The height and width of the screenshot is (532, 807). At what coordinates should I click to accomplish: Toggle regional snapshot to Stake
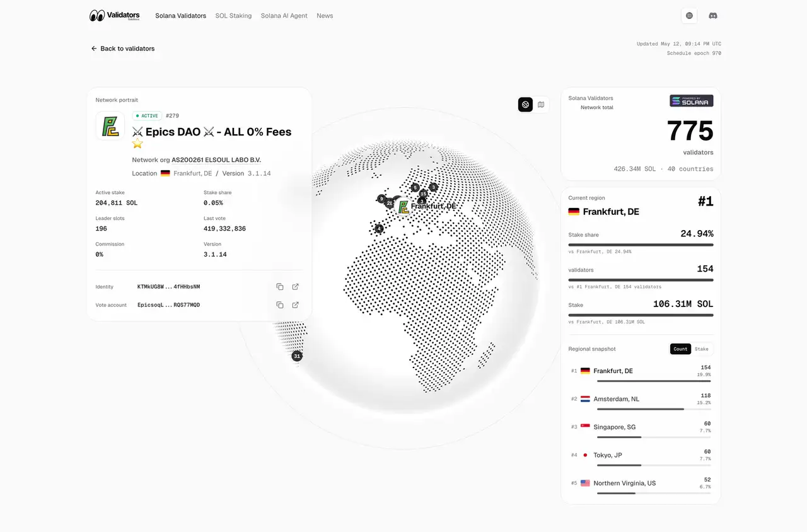702,349
